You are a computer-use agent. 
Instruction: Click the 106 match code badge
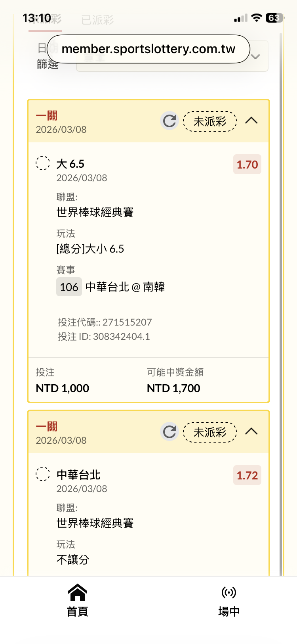point(69,287)
